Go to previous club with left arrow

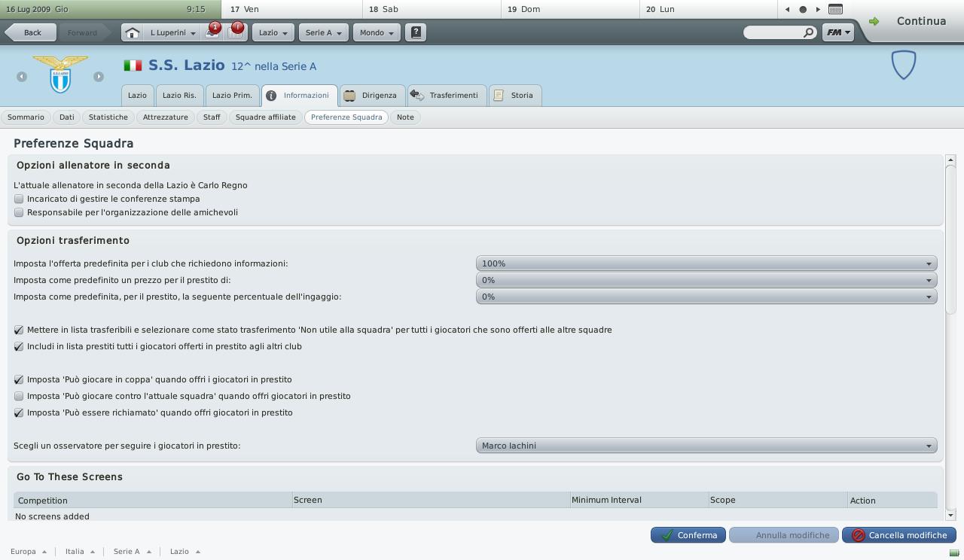(22, 76)
